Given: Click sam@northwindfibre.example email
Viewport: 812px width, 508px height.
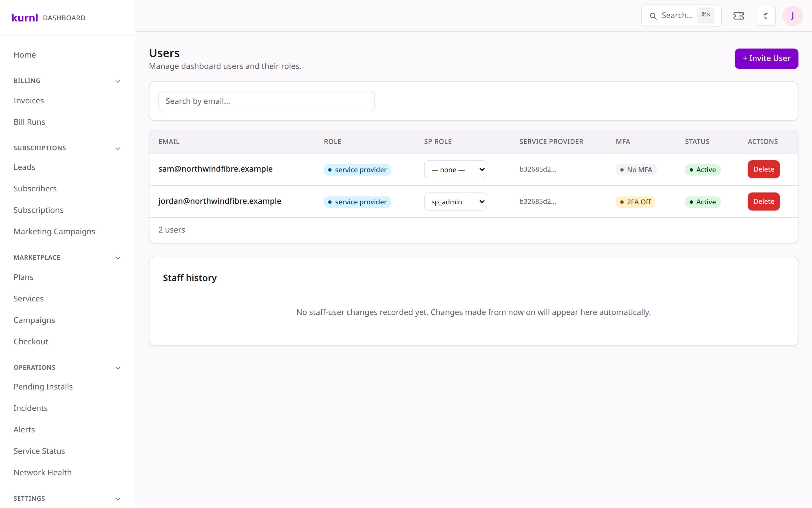Looking at the screenshot, I should [x=215, y=169].
